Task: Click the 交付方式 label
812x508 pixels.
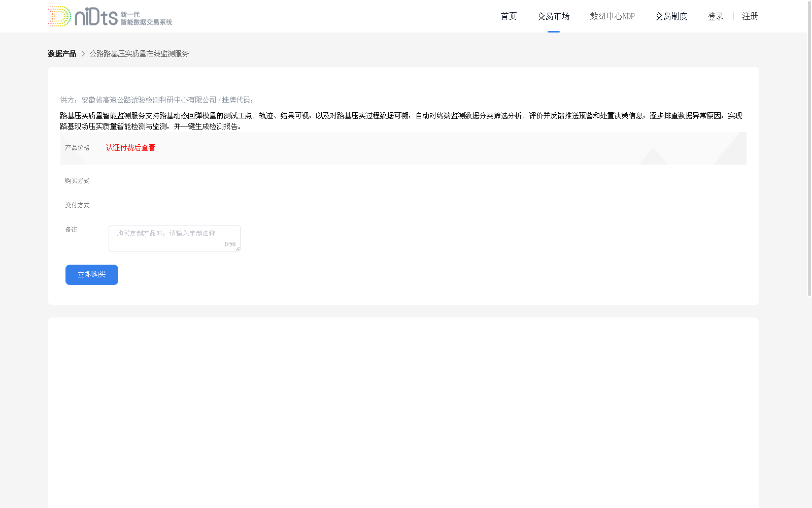Action: (77, 205)
